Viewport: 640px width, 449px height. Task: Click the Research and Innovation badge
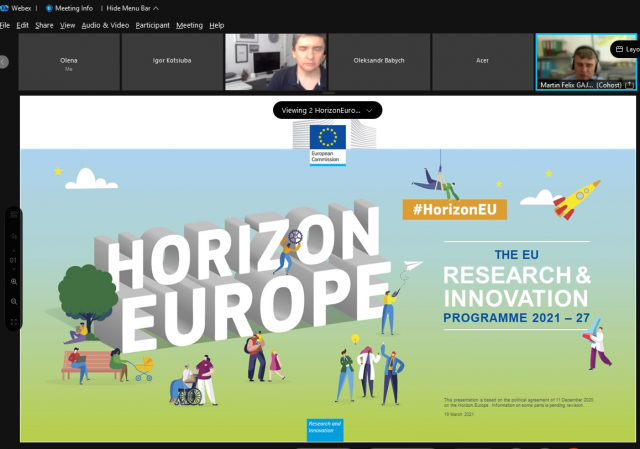click(325, 430)
